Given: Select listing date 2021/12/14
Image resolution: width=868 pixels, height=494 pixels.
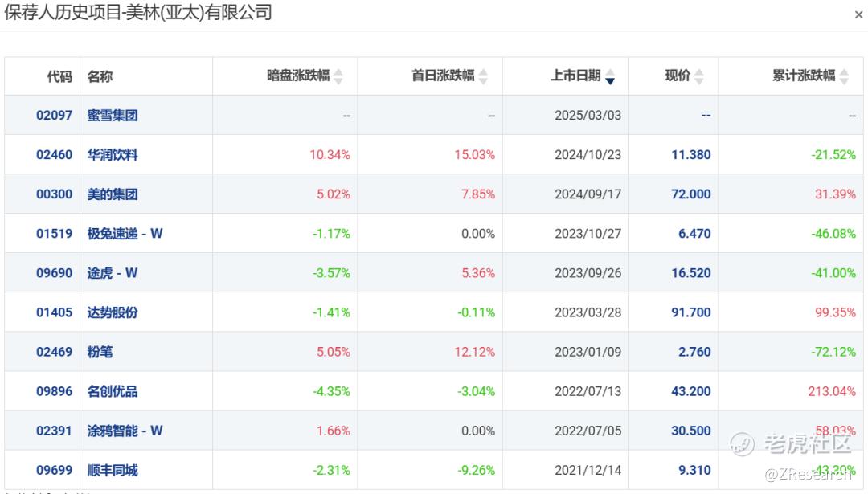Looking at the screenshot, I should 588,470.
